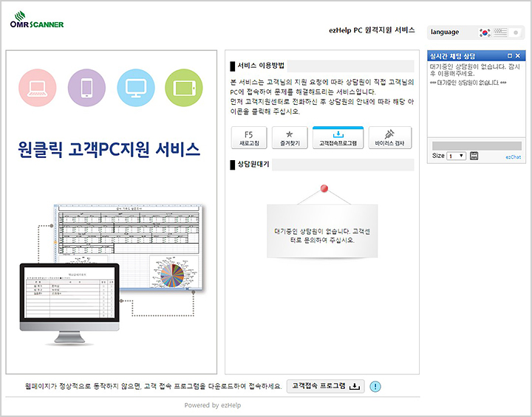Toggle the third language option
The width and height of the screenshot is (532, 417).
[516, 32]
